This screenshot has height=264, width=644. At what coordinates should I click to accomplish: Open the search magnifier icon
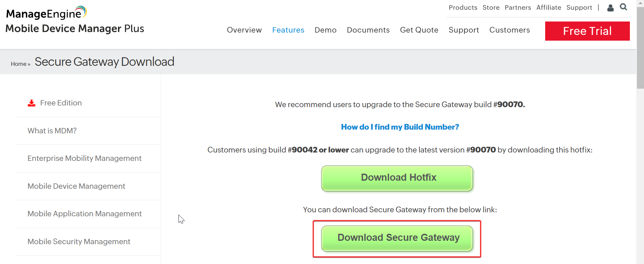coord(623,7)
